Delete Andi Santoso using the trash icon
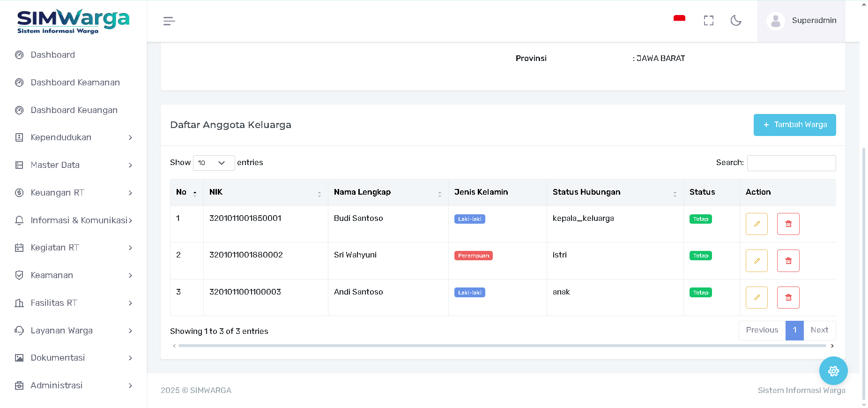868x408 pixels. [788, 297]
